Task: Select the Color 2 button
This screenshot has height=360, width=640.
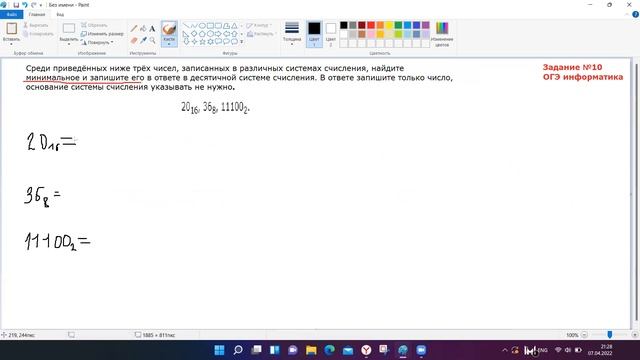Action: 331,34
